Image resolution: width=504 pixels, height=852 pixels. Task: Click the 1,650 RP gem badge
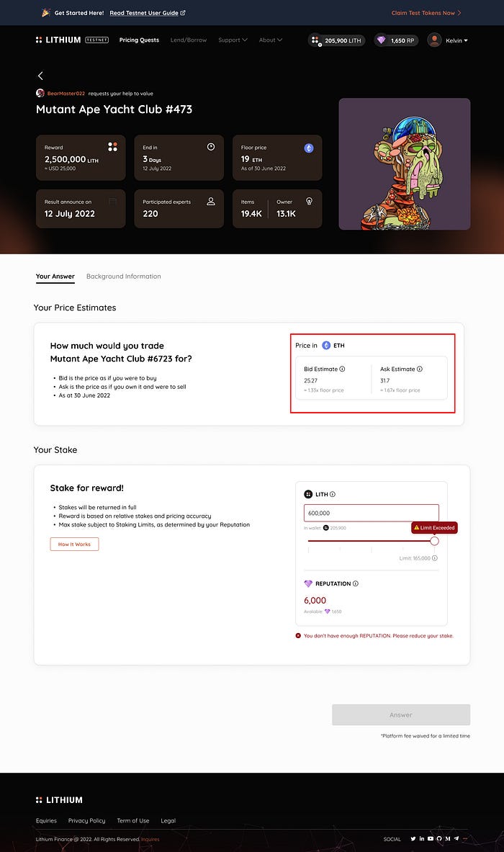[397, 40]
